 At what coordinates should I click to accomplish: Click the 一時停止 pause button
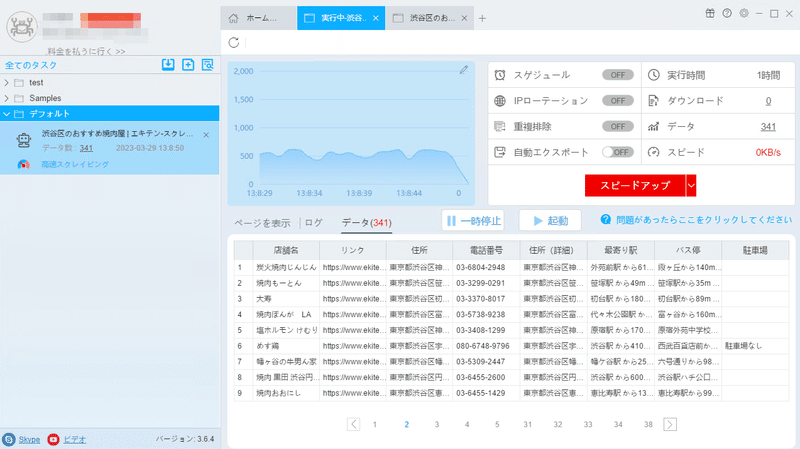473,220
